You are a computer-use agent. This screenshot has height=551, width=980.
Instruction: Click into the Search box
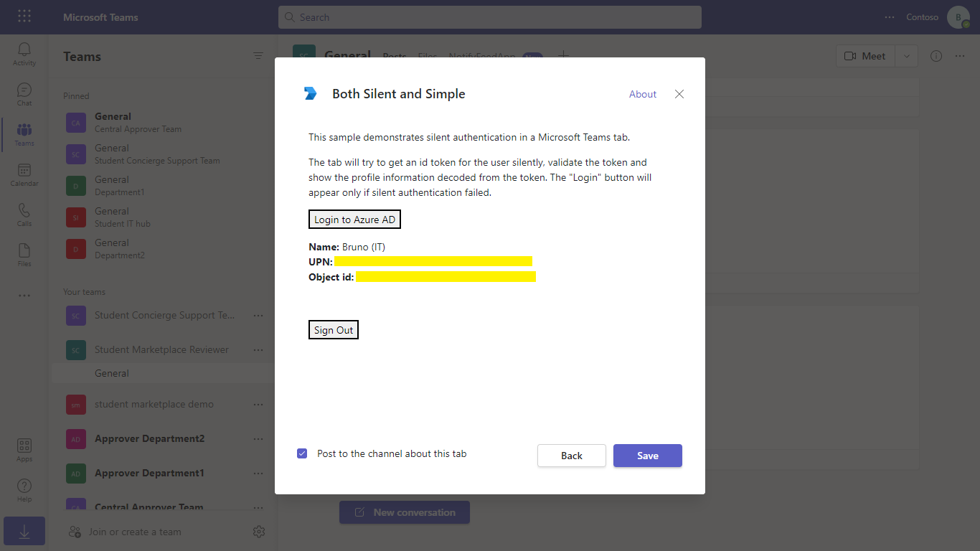490,17
